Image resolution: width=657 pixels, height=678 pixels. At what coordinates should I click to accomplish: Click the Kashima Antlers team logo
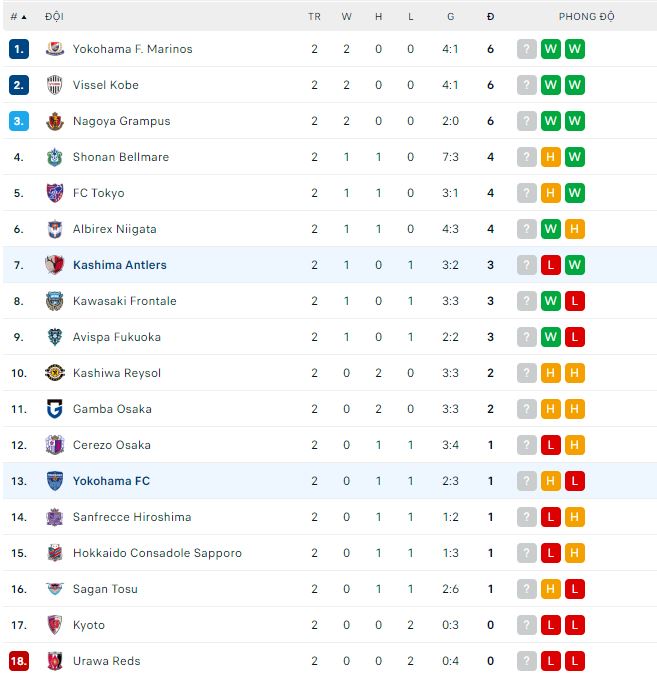tap(55, 265)
